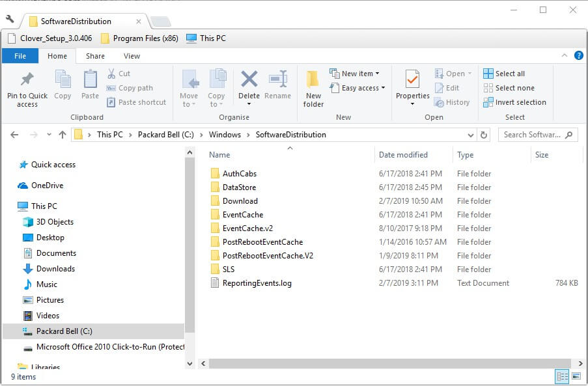588x386 pixels.
Task: Select the AuthCabs folder
Action: point(239,174)
